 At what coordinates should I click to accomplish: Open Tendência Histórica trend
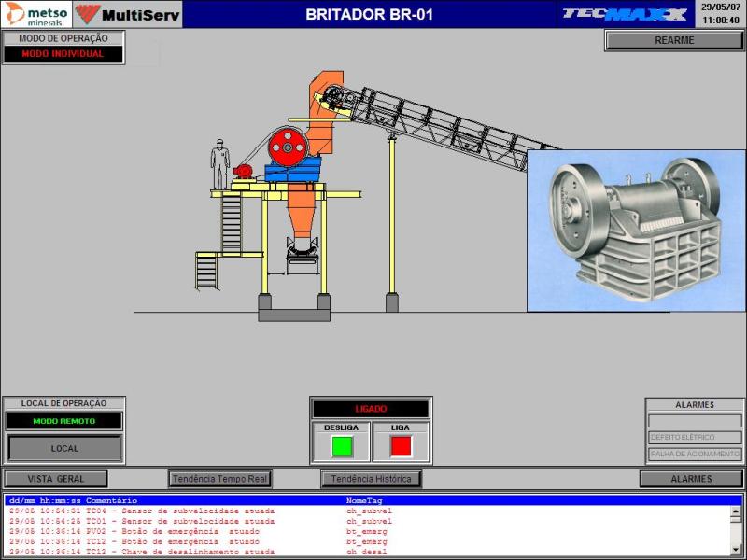coord(371,479)
